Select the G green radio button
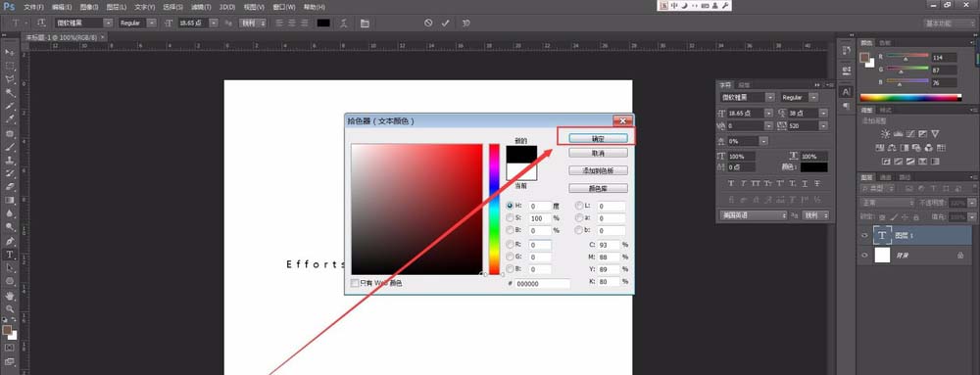 pyautogui.click(x=510, y=257)
